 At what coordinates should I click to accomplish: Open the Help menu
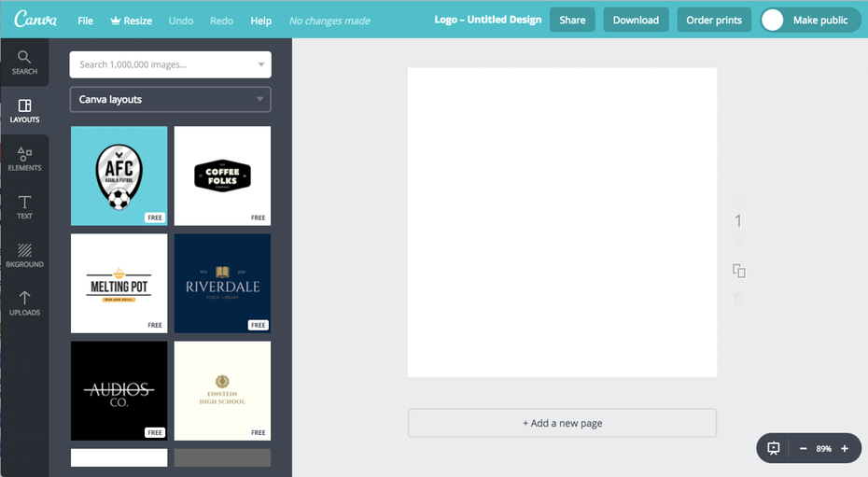click(260, 21)
